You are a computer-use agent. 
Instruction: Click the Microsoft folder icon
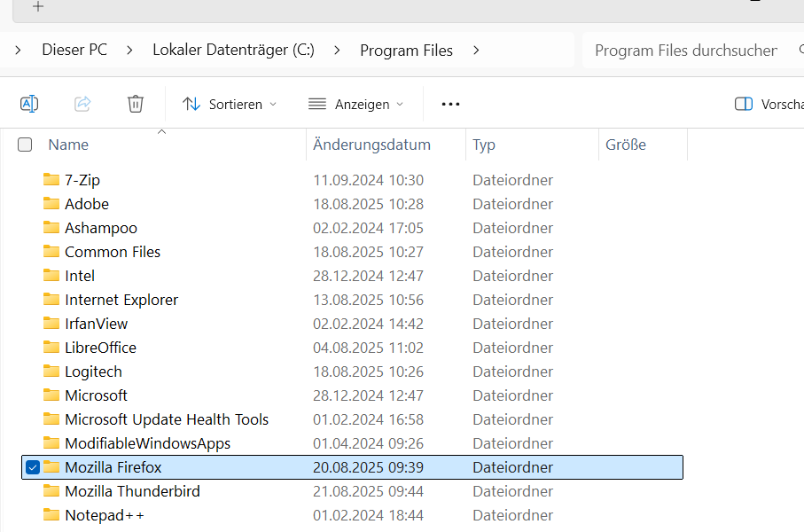coord(51,395)
